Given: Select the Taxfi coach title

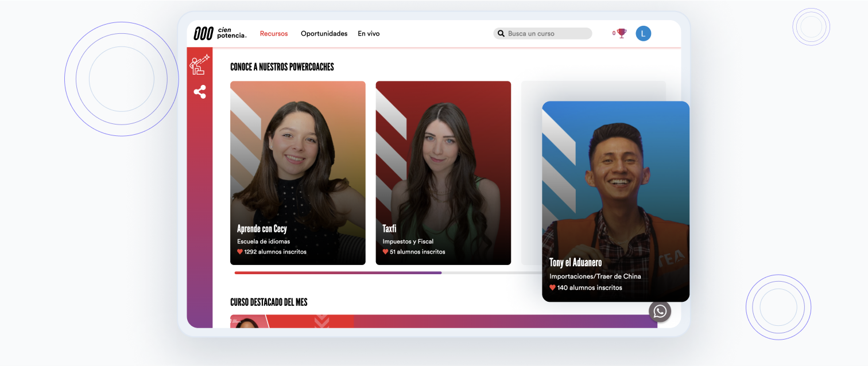Looking at the screenshot, I should tap(389, 229).
